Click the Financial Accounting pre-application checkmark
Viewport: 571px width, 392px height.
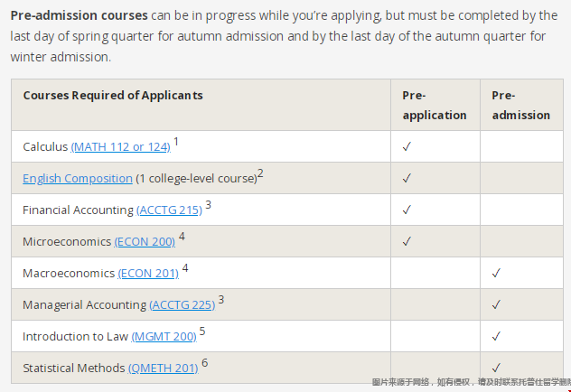[407, 210]
